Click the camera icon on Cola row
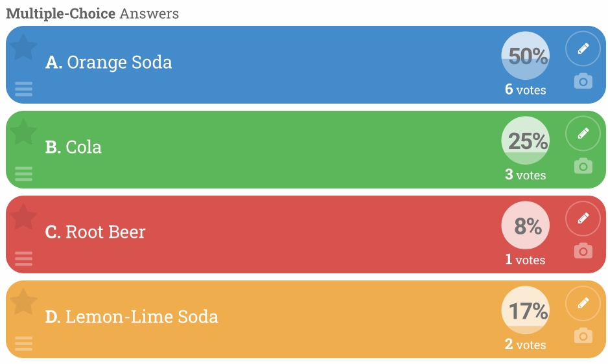The image size is (608, 364). pyautogui.click(x=583, y=166)
